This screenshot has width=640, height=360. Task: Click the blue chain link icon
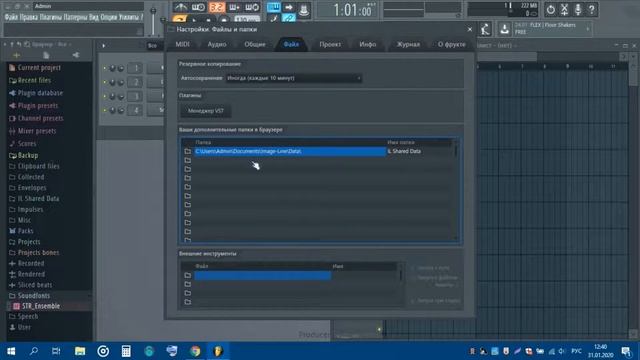coord(289,18)
